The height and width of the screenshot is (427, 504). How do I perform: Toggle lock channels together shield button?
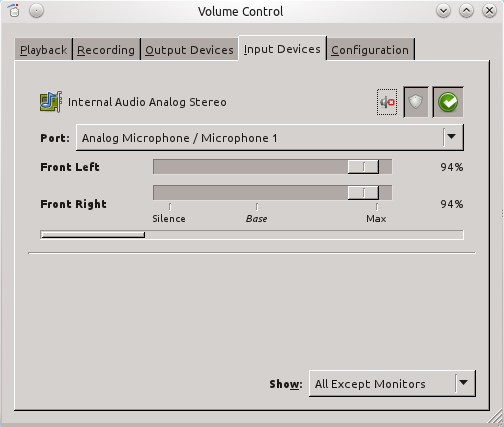point(416,102)
